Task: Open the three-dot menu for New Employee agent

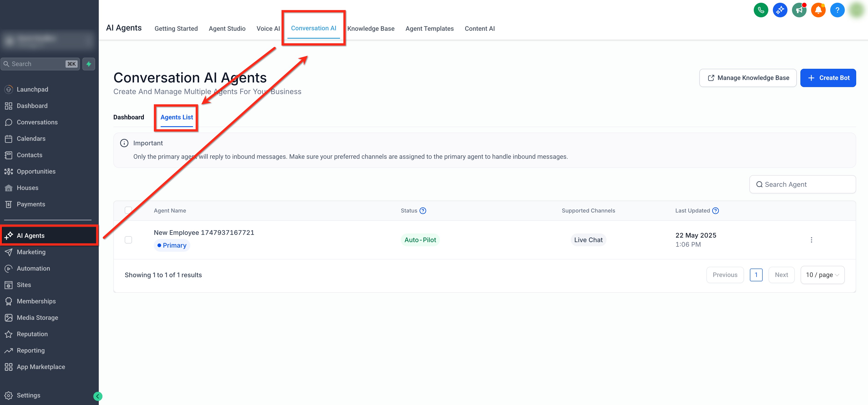Action: (x=811, y=240)
